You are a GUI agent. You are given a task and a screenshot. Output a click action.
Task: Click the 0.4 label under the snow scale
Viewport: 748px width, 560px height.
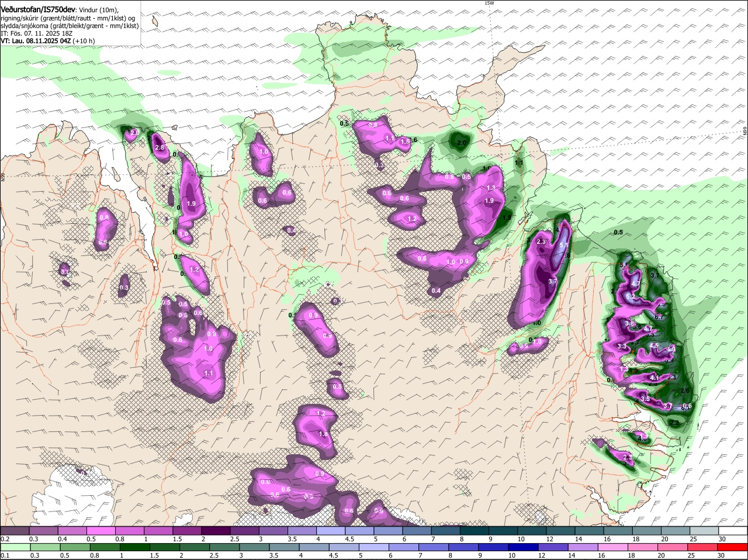pyautogui.click(x=63, y=539)
